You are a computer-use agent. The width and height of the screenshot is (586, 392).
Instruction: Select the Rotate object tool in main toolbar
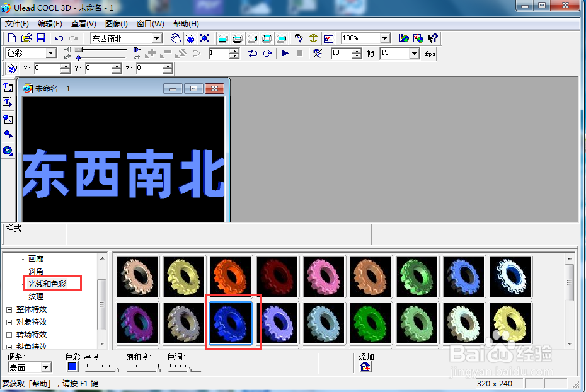190,38
